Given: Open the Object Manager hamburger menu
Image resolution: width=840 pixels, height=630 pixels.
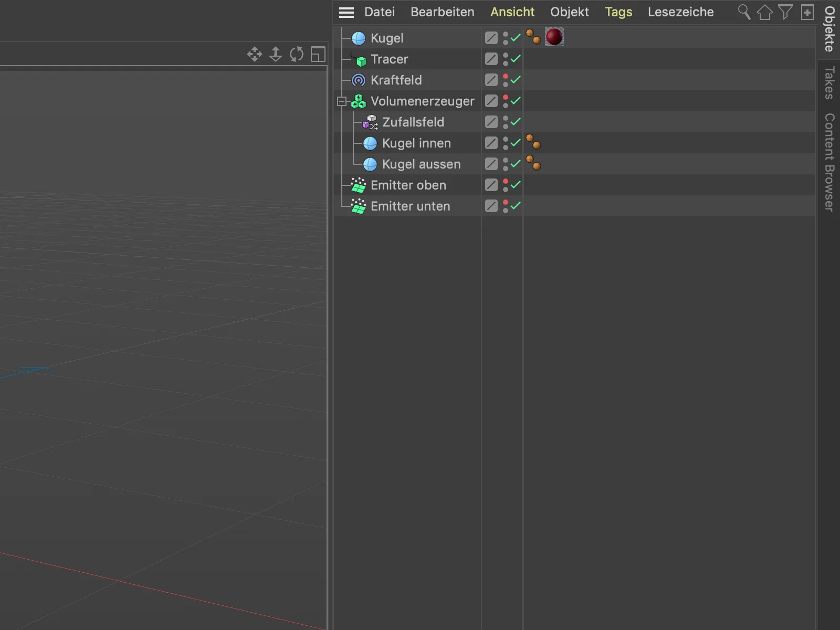Looking at the screenshot, I should 346,12.
